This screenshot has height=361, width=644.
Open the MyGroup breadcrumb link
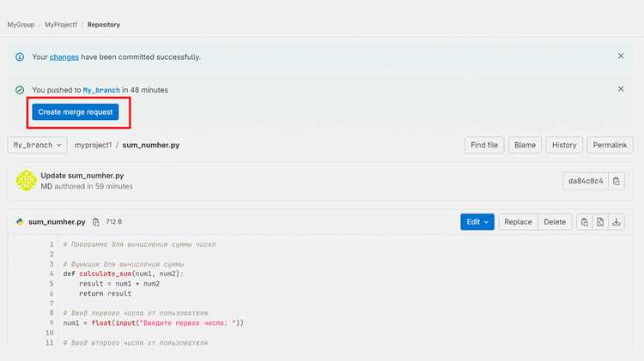[x=21, y=25]
